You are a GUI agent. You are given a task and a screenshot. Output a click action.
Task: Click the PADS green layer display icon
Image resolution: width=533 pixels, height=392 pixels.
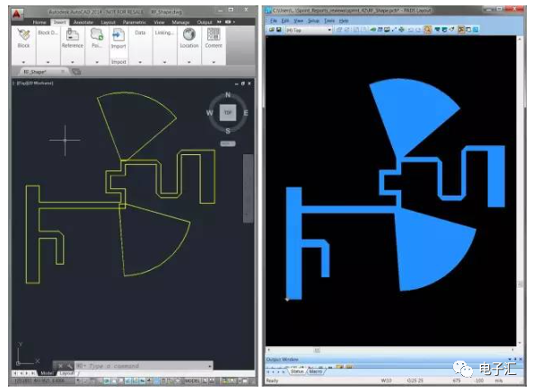coord(373,30)
